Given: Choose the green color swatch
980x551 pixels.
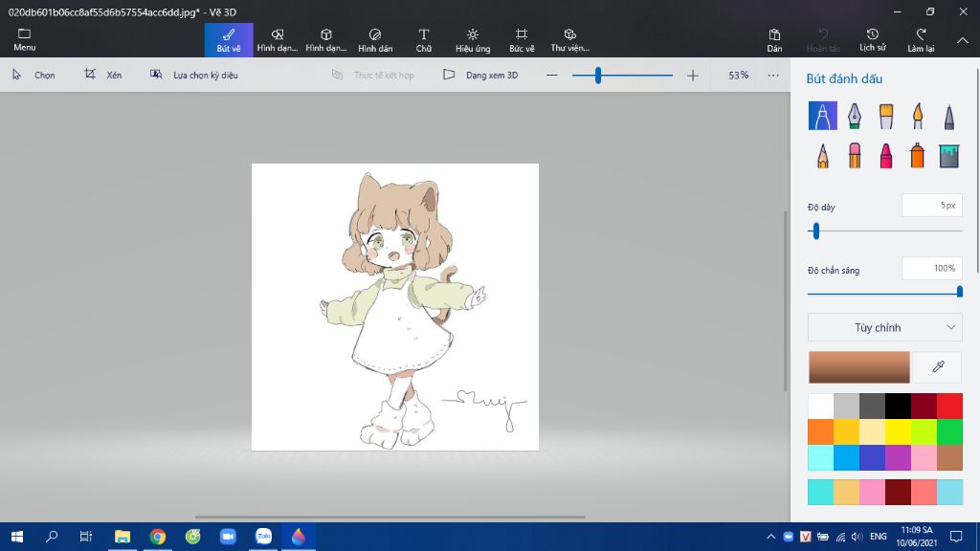Looking at the screenshot, I should 949,431.
